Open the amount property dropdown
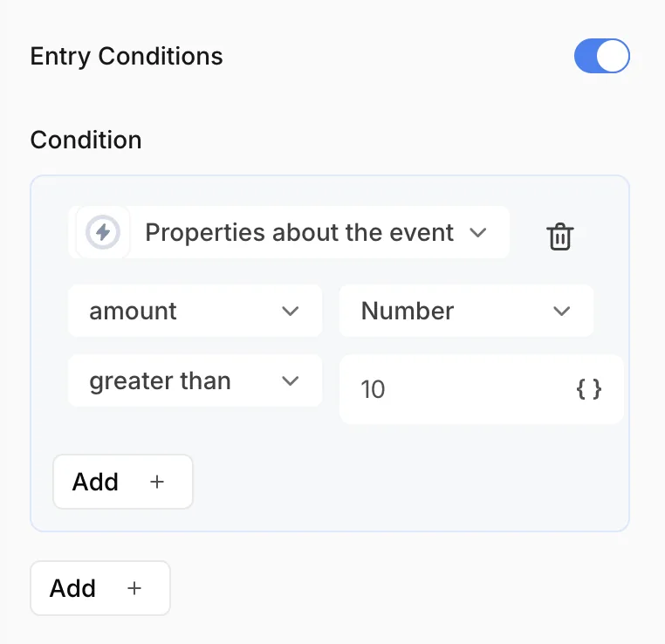 [x=195, y=311]
